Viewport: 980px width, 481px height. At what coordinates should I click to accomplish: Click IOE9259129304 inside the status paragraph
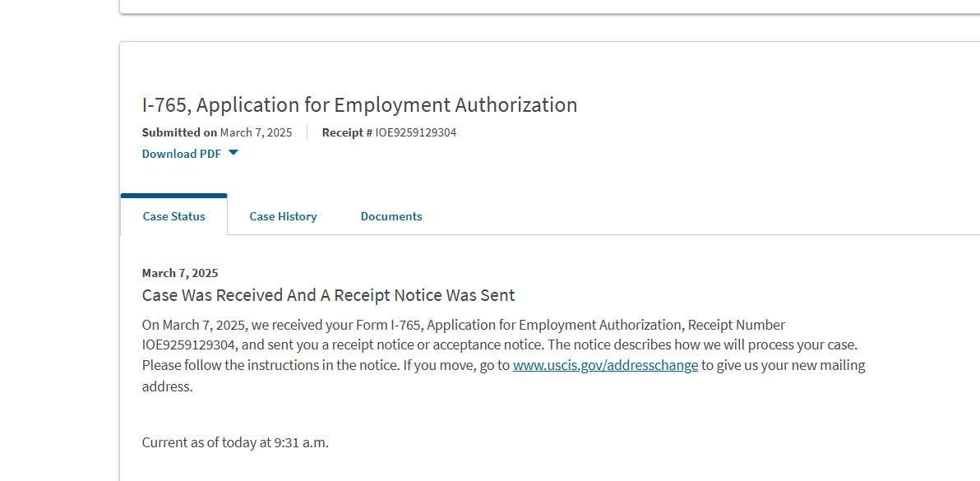[189, 345]
